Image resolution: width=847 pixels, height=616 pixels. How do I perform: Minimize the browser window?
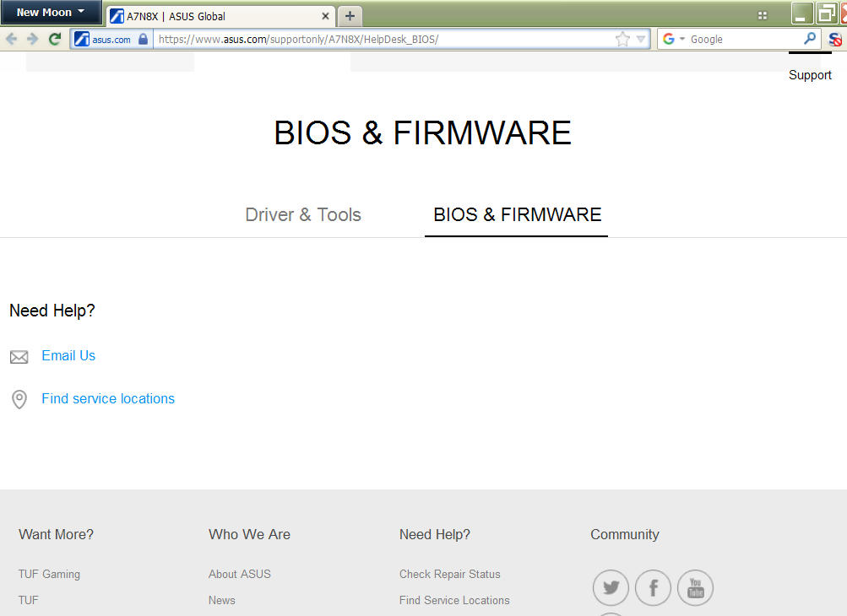click(x=802, y=14)
